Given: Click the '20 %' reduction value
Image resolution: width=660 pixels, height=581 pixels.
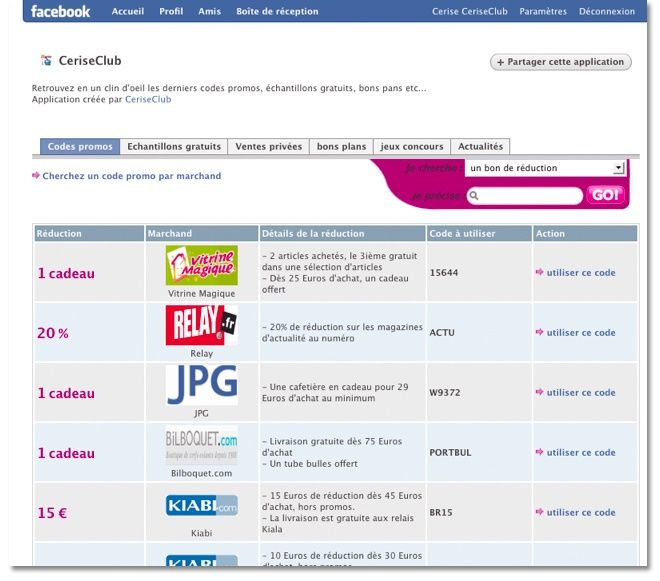Looking at the screenshot, I should (53, 333).
